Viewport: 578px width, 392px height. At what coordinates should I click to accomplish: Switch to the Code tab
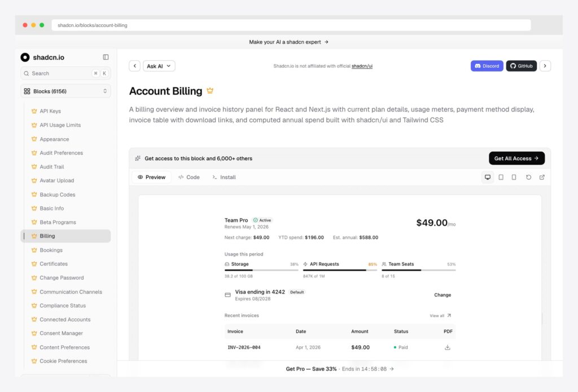point(189,177)
